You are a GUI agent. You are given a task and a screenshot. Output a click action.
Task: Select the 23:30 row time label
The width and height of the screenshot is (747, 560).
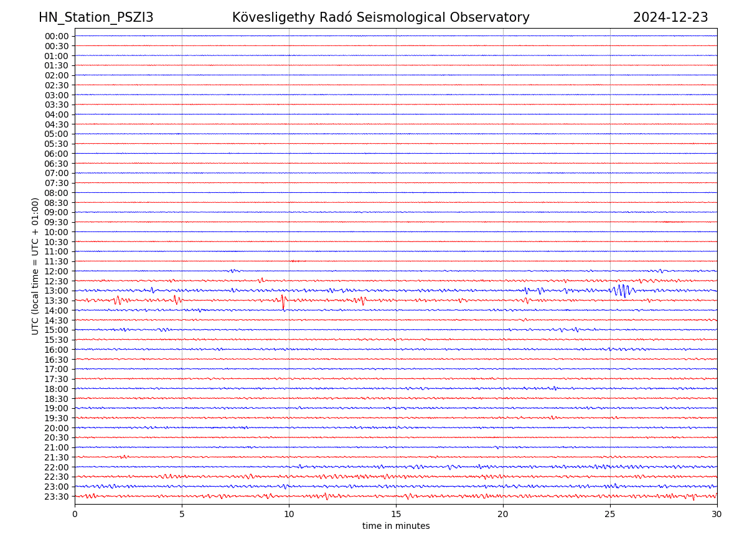point(56,497)
